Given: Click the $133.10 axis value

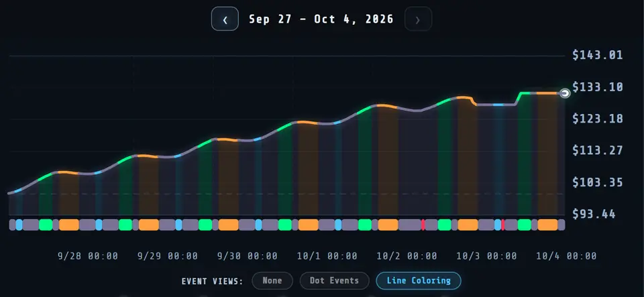Looking at the screenshot, I should click(598, 87).
